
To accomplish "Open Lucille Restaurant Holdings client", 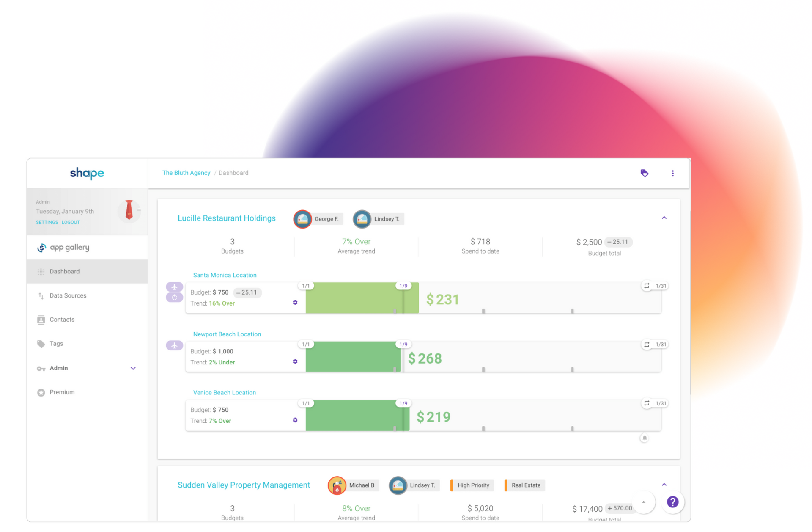I will point(227,218).
